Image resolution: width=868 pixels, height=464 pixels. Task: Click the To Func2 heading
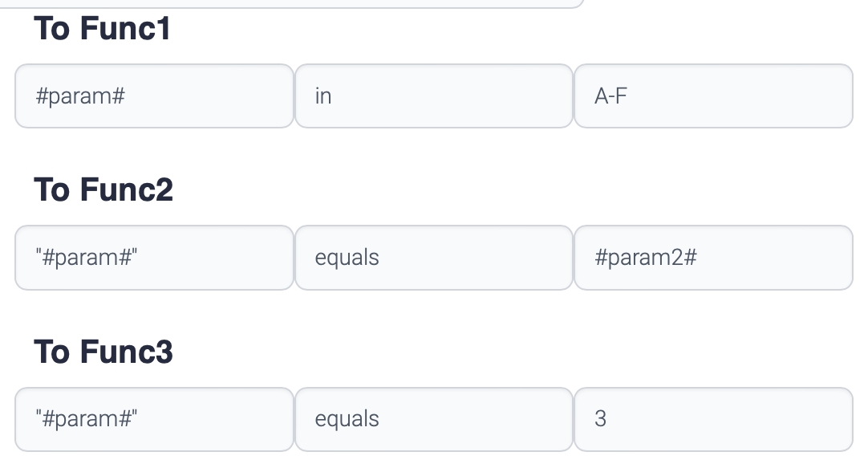coord(103,190)
